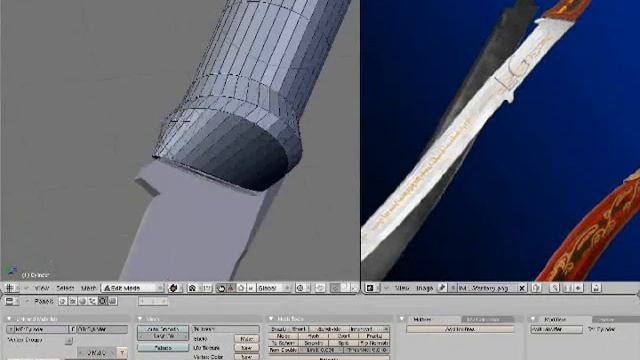Image resolution: width=640 pixels, height=360 pixels.
Task: Select the scale manipulator square
Action: 251,288
